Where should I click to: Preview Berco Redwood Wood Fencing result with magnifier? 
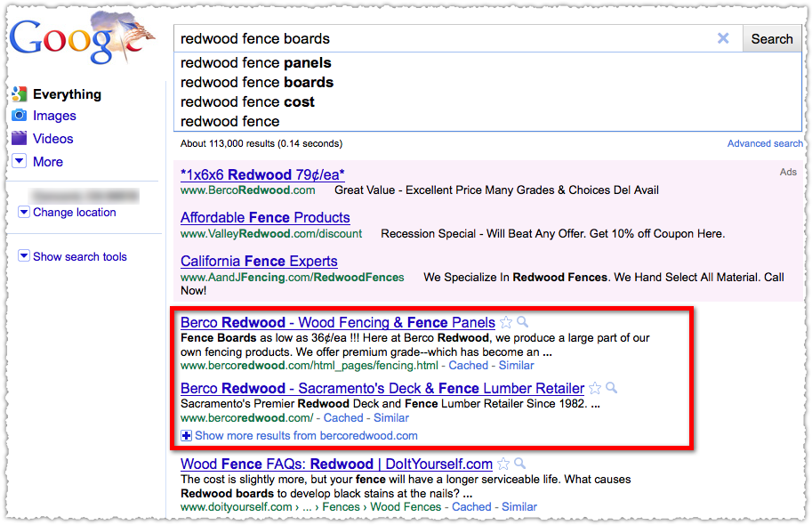[x=523, y=322]
